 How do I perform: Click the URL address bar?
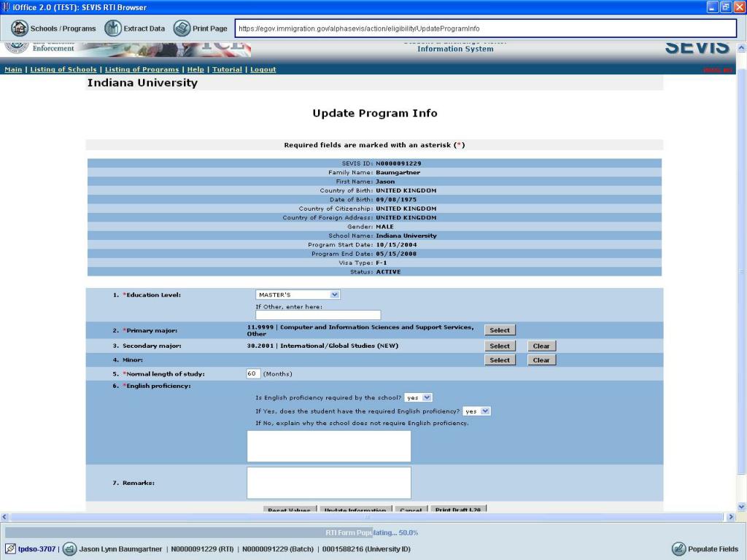pyautogui.click(x=485, y=28)
